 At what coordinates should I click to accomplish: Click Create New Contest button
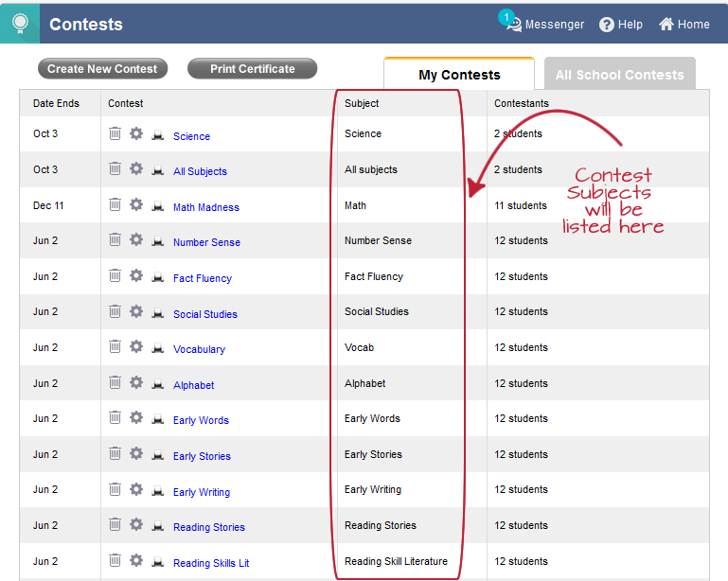102,69
